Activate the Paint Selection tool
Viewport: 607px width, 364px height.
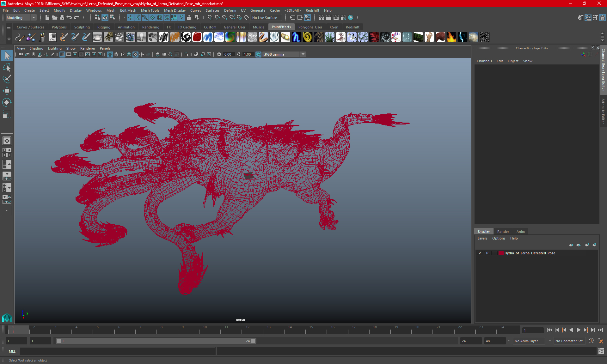(7, 79)
